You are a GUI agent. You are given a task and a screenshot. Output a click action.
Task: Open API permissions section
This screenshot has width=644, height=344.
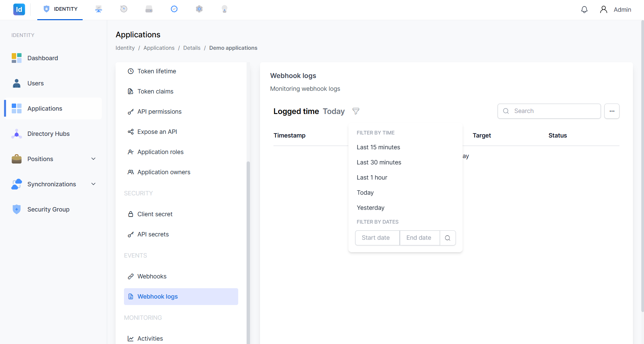point(181,112)
